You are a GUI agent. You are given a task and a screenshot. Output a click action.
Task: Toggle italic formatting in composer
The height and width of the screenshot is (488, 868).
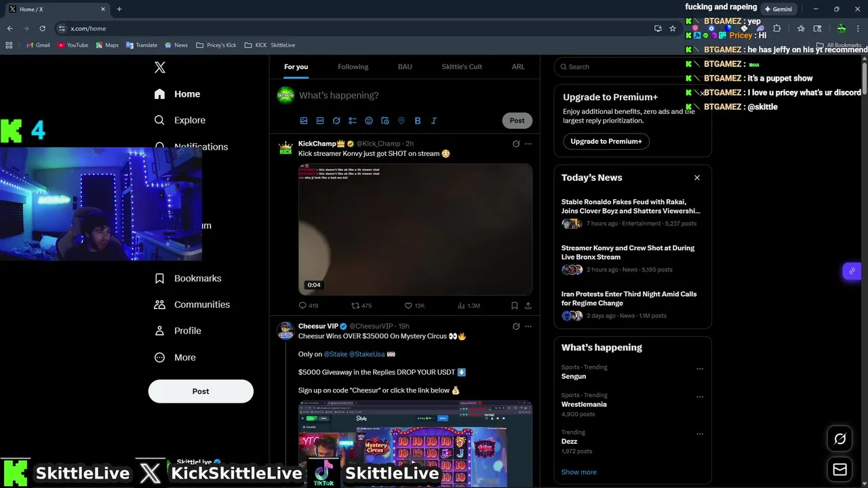tap(434, 121)
